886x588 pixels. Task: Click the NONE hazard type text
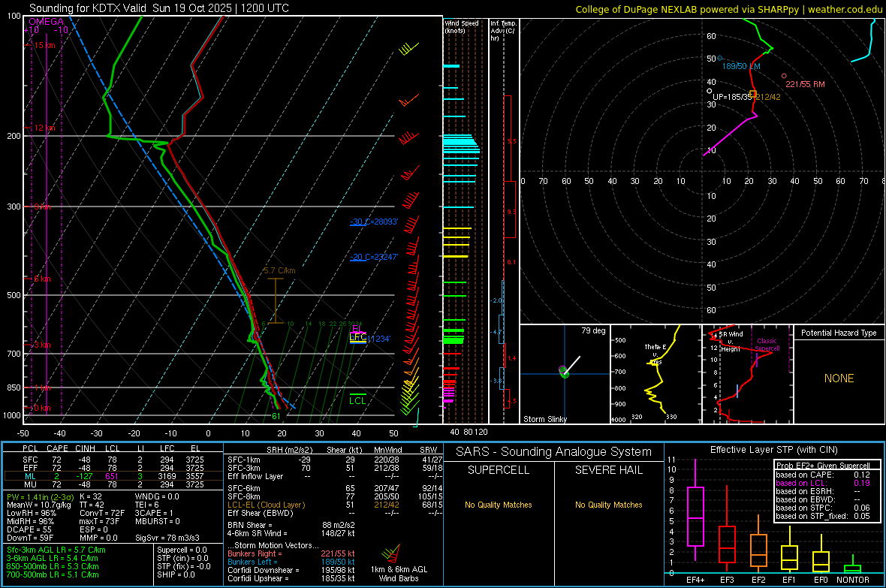[x=839, y=378]
